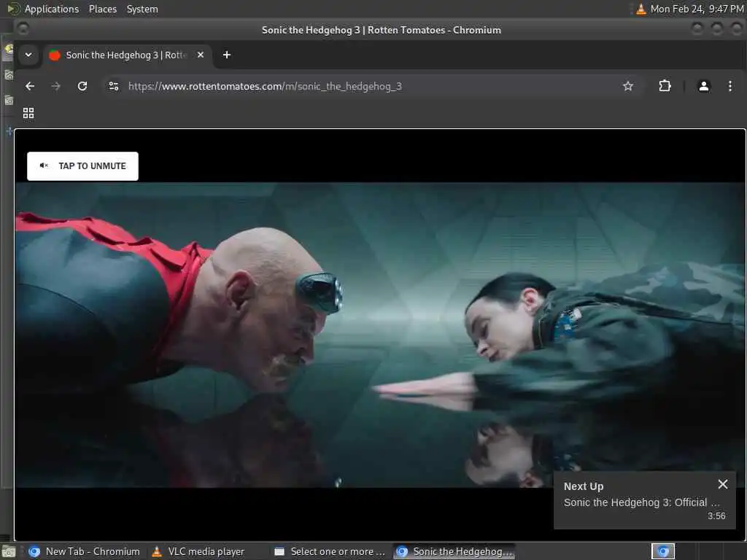The width and height of the screenshot is (747, 560).
Task: Open the Places menu
Action: coord(102,9)
